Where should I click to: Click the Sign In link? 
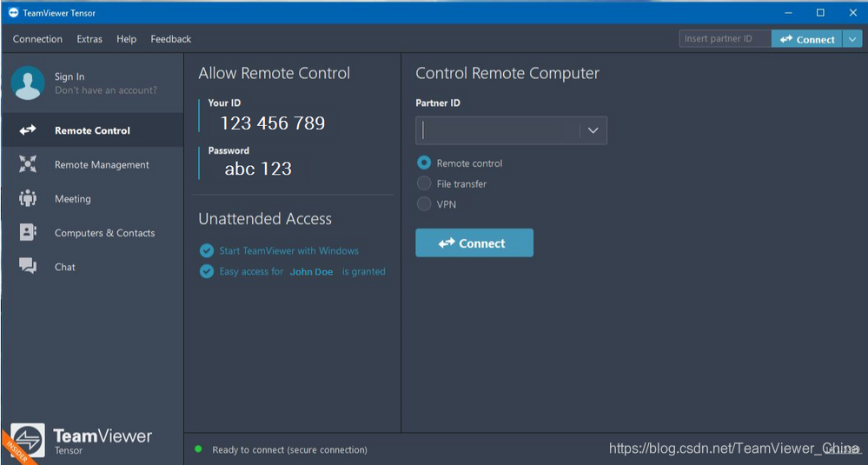coord(70,76)
